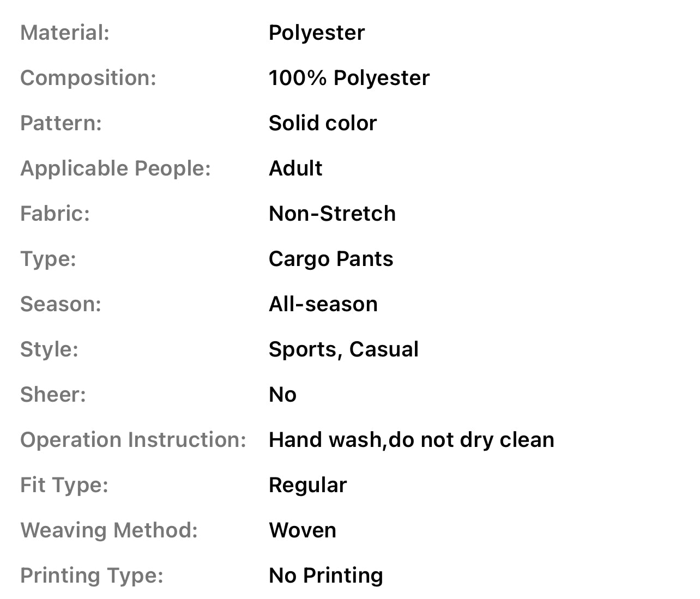The width and height of the screenshot is (700, 599).
Task: Click the hand wash instruction text
Action: (x=412, y=440)
